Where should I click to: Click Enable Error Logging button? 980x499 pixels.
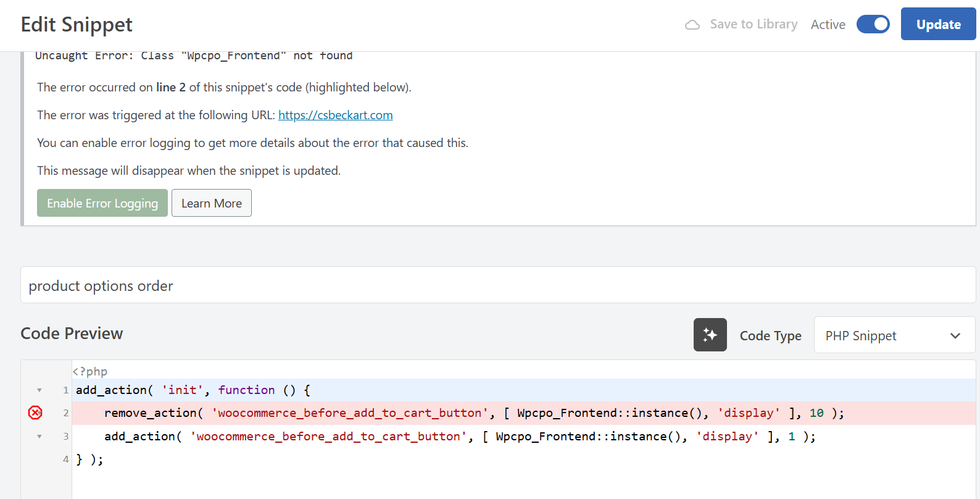tap(102, 203)
